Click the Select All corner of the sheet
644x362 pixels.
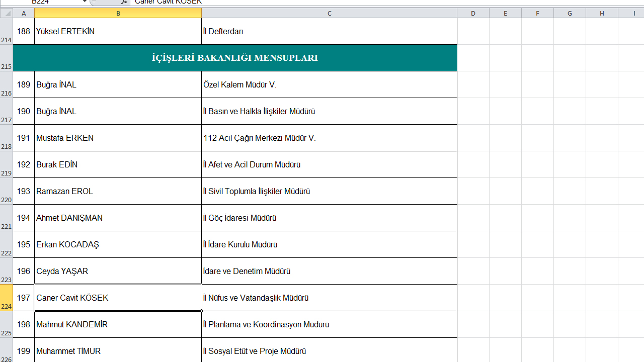coord(6,14)
